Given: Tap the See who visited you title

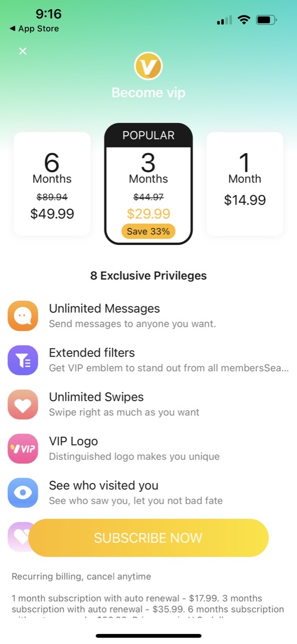Looking at the screenshot, I should coord(104,486).
